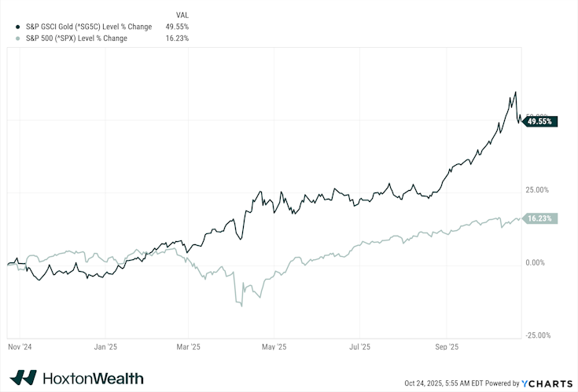Click the -25.00% y-axis label
Screen dimensions: 578x392
[x=540, y=335]
